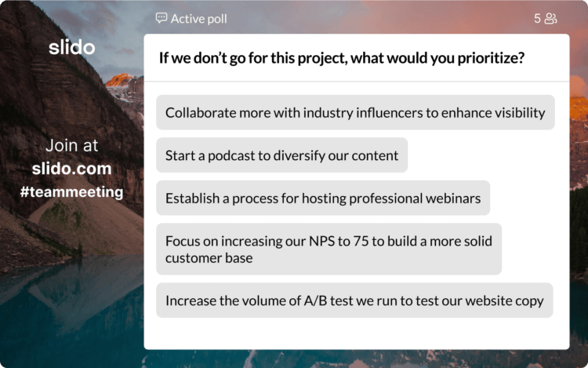
Task: Click the poll question heading
Action: [341, 58]
